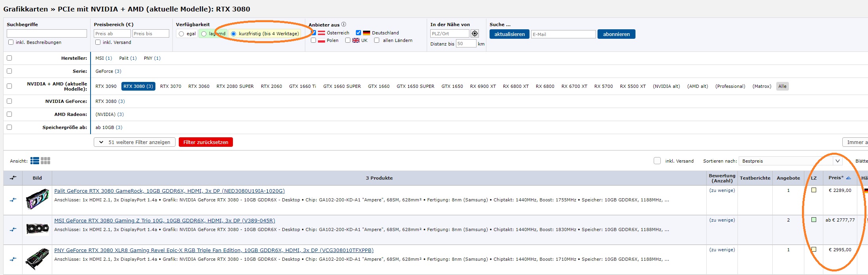The height and width of the screenshot is (275, 868).
Task: Click active 'RTX 3080 (3)' filter
Action: pos(138,86)
